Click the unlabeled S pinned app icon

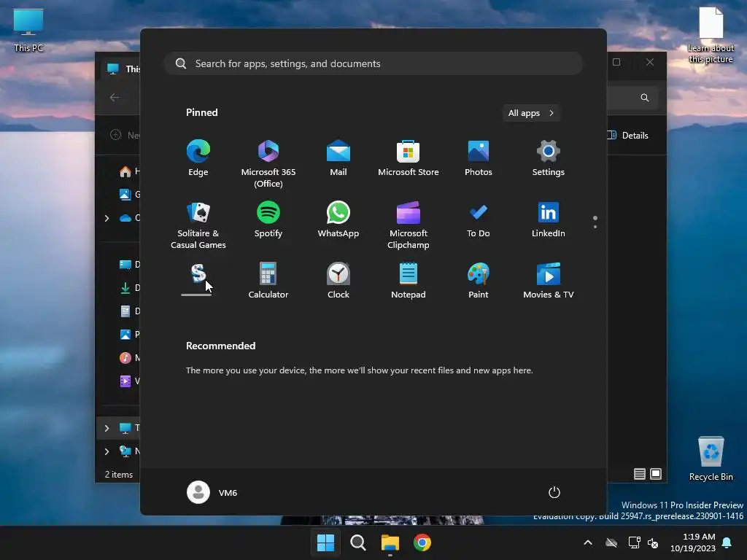click(198, 275)
